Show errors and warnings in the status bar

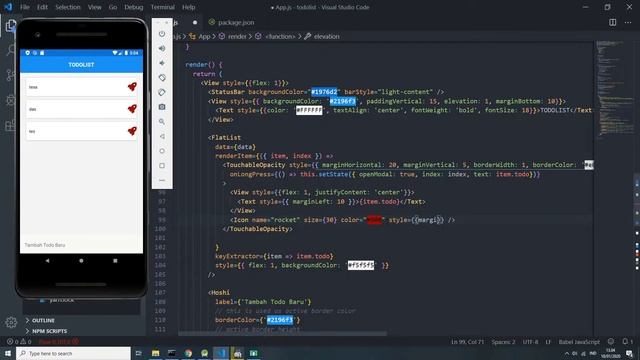point(19,342)
